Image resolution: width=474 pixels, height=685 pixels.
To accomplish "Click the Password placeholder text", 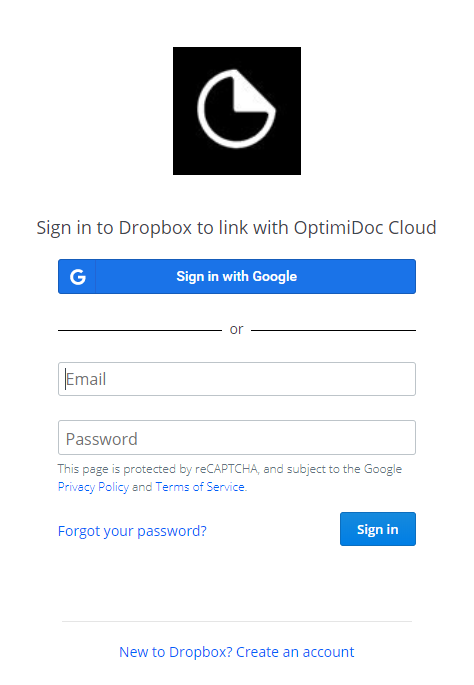I will 101,439.
